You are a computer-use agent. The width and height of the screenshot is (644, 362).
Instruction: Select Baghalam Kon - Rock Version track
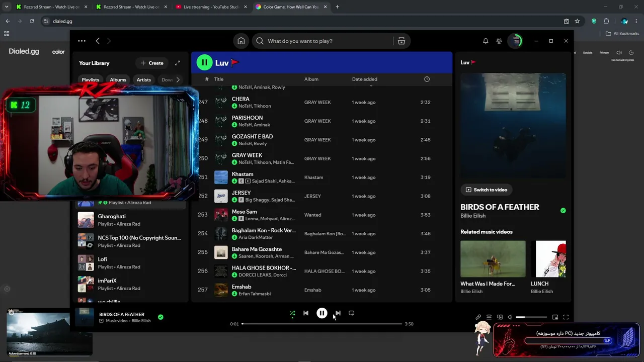point(264,230)
